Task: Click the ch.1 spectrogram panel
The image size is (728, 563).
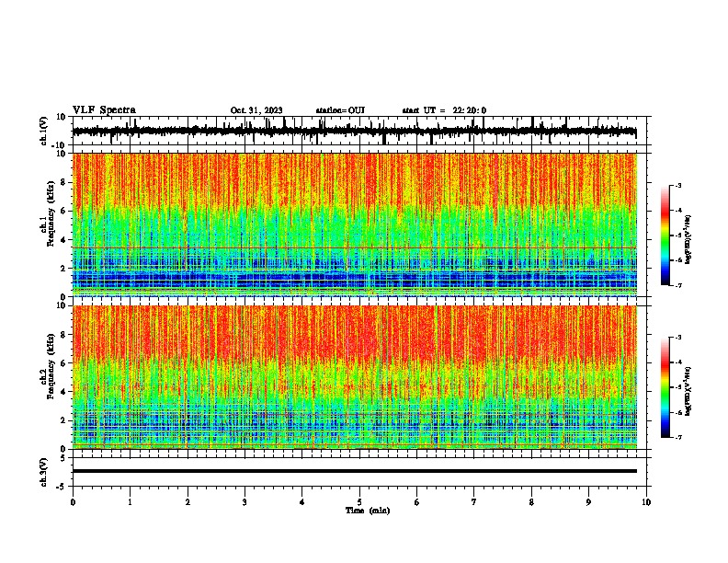Action: coord(355,224)
